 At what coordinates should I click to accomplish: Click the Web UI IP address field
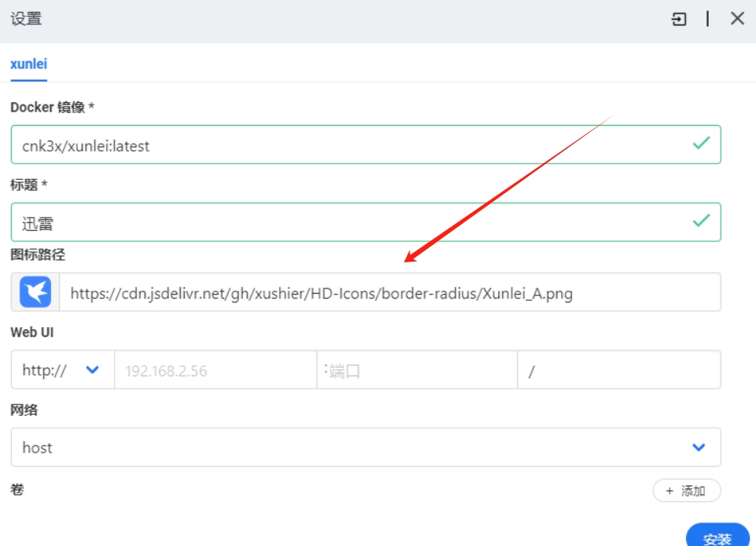[x=215, y=371]
